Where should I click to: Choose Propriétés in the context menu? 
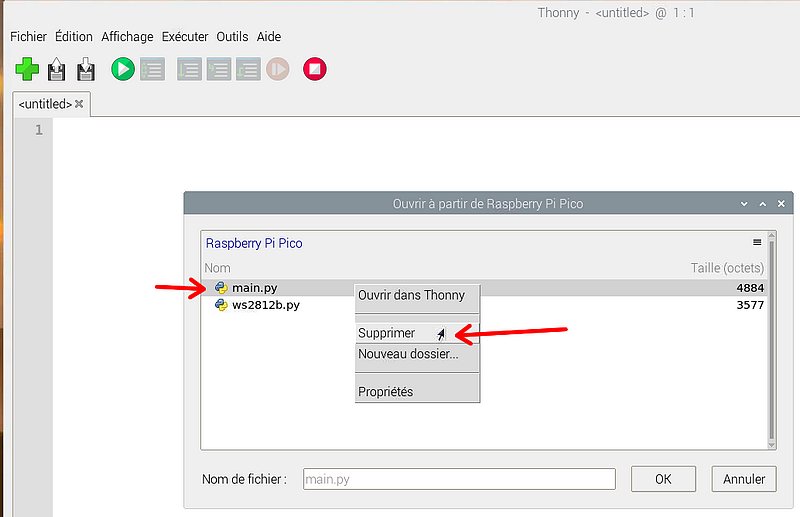pos(417,392)
